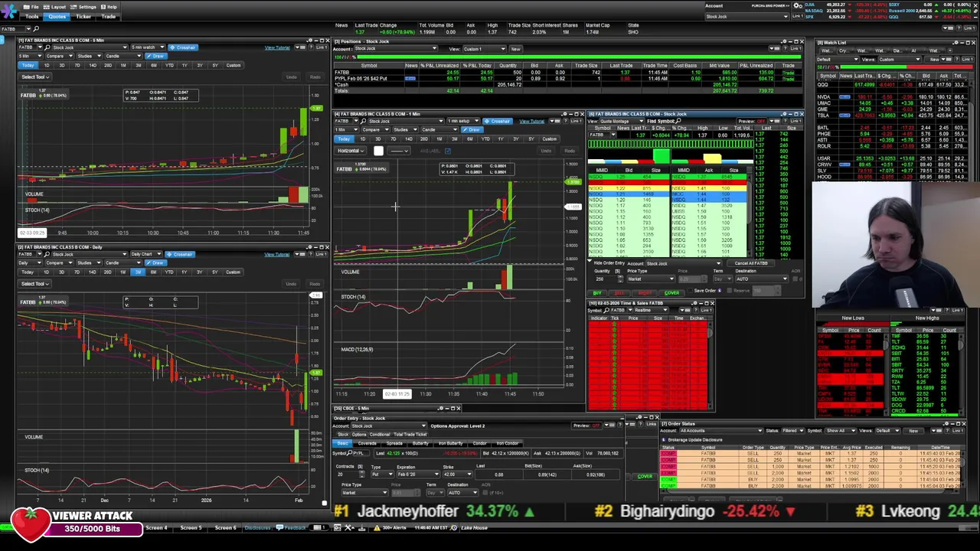Toggle Crosshair on the 1 Min chart
Screen dimensions: 980x551
tap(498, 121)
